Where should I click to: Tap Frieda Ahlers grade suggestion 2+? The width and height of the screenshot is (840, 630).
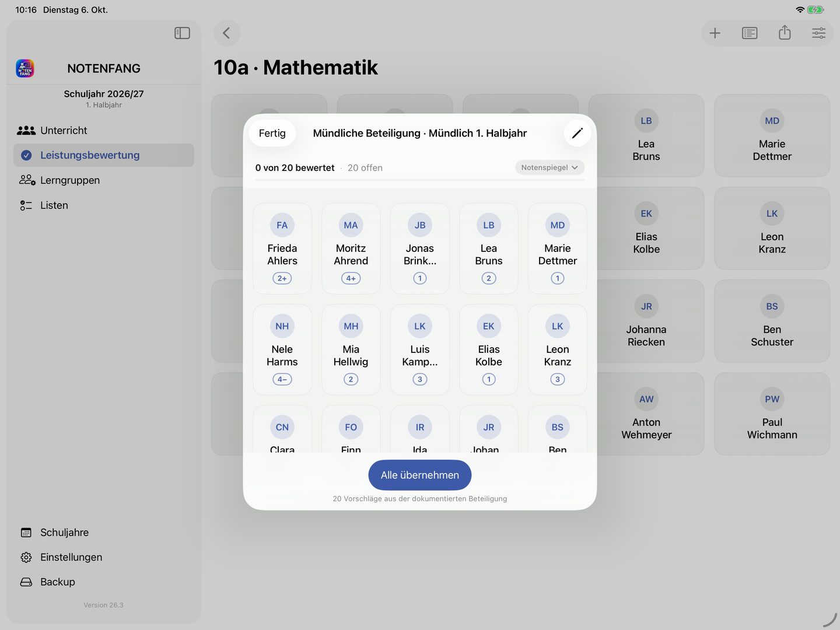coord(282,278)
